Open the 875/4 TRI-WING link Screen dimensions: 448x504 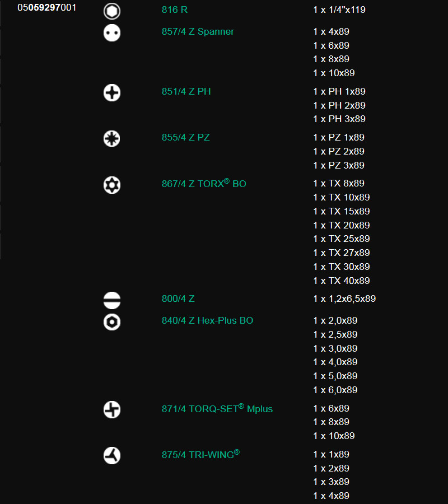[200, 454]
